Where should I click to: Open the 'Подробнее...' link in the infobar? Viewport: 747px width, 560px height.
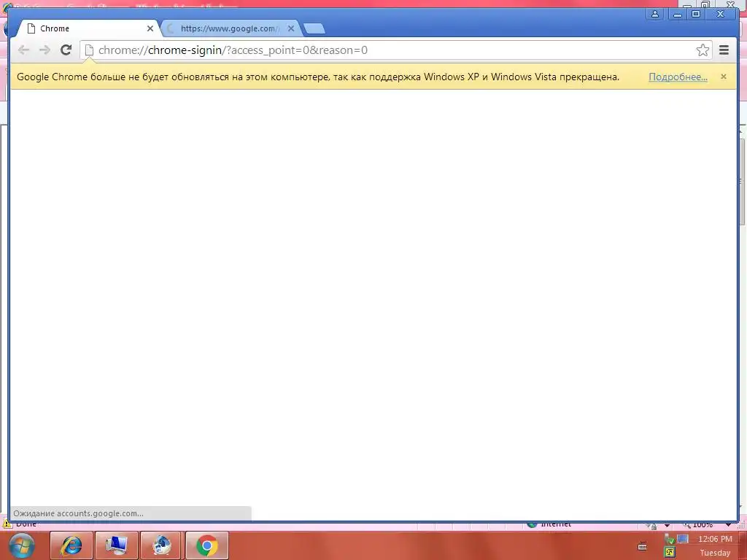tap(678, 77)
